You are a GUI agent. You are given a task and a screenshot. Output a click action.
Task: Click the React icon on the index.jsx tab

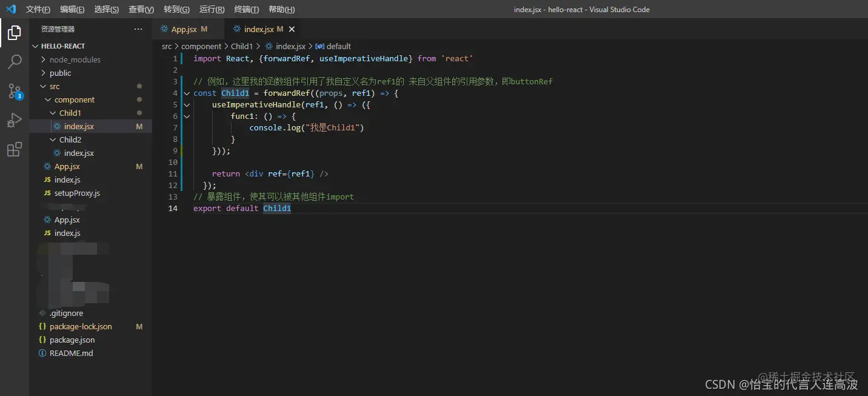pyautogui.click(x=237, y=29)
